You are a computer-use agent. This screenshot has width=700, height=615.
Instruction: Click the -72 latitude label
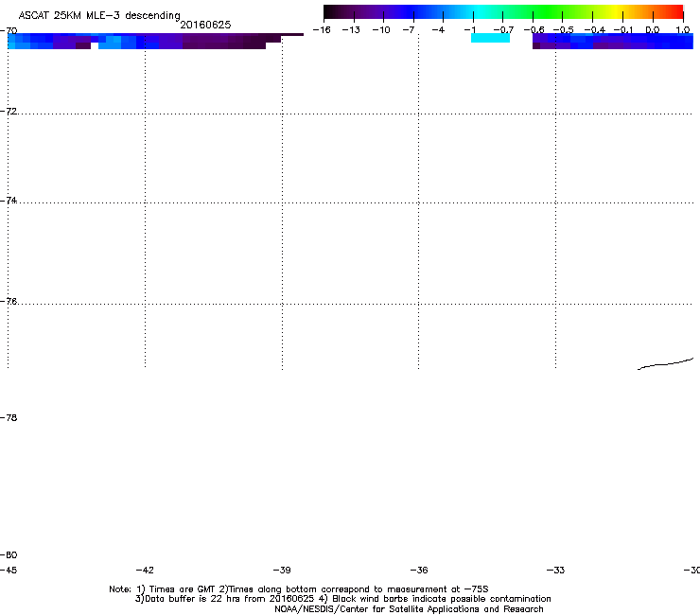(9, 111)
